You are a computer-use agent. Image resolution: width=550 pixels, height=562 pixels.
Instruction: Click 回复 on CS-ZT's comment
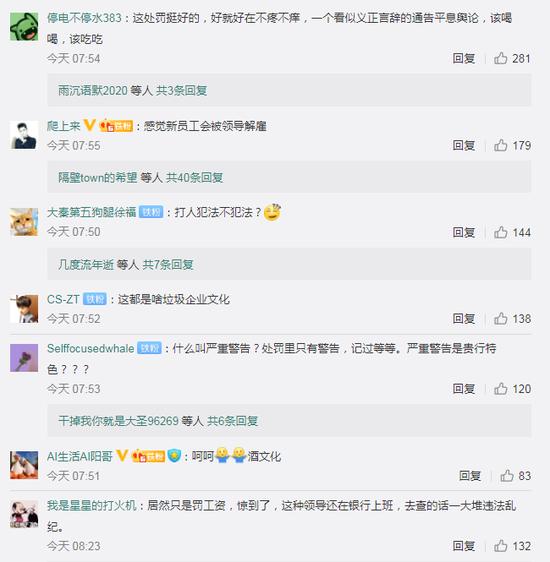pos(464,319)
